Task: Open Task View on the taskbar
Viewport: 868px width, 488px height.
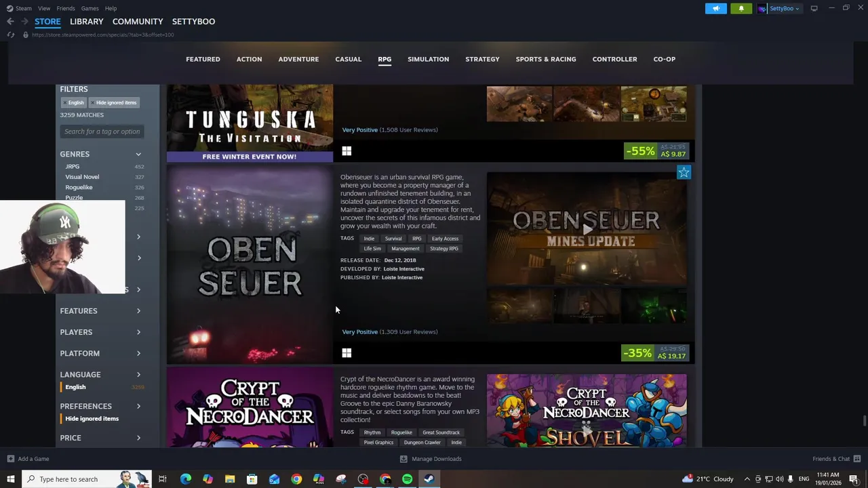Action: click(162, 479)
